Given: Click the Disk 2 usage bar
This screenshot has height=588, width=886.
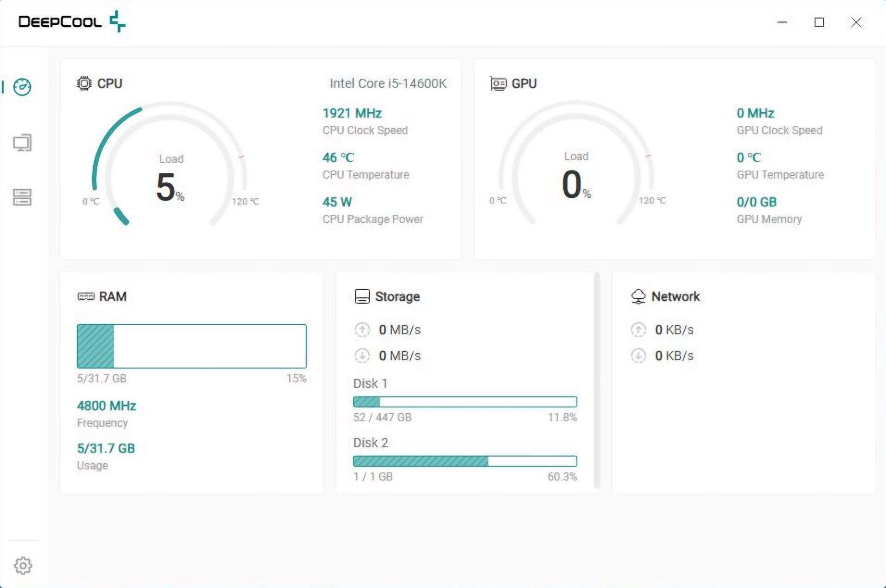Looking at the screenshot, I should coord(465,461).
